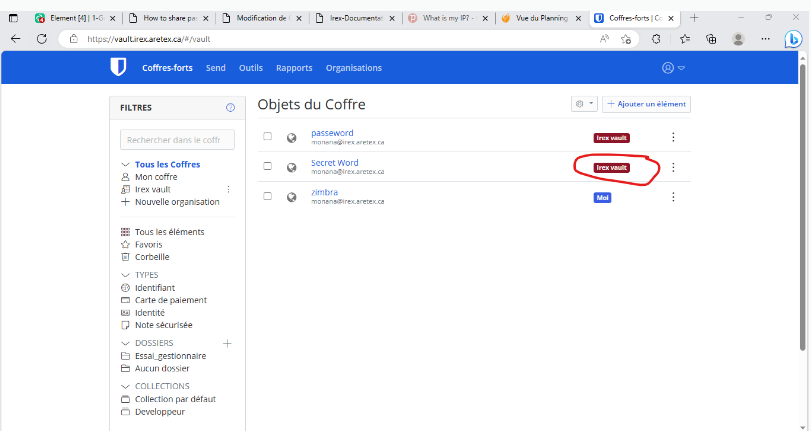The width and height of the screenshot is (811, 431).
Task: Filter by Favoris
Action: pos(148,244)
